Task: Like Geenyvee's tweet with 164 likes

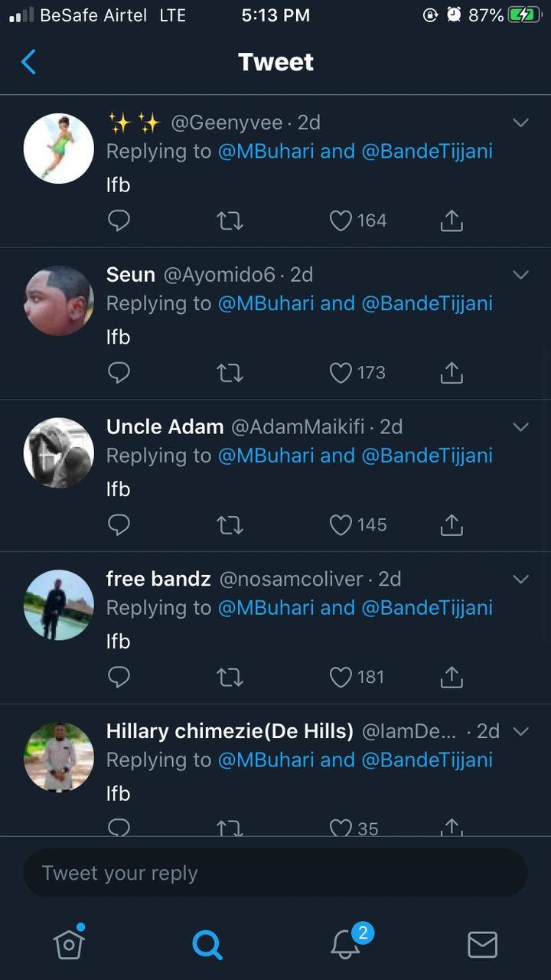Action: coord(341,221)
